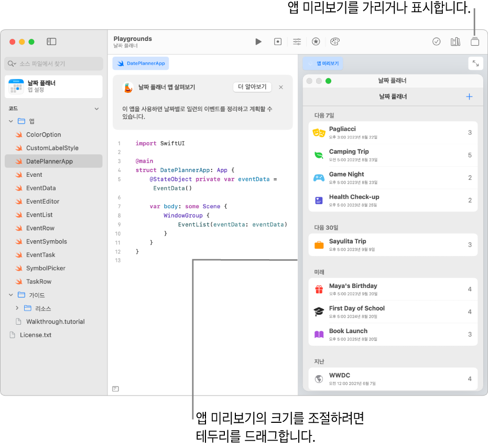The height and width of the screenshot is (448, 488).
Task: Open the WWDC event
Action: (x=393, y=379)
